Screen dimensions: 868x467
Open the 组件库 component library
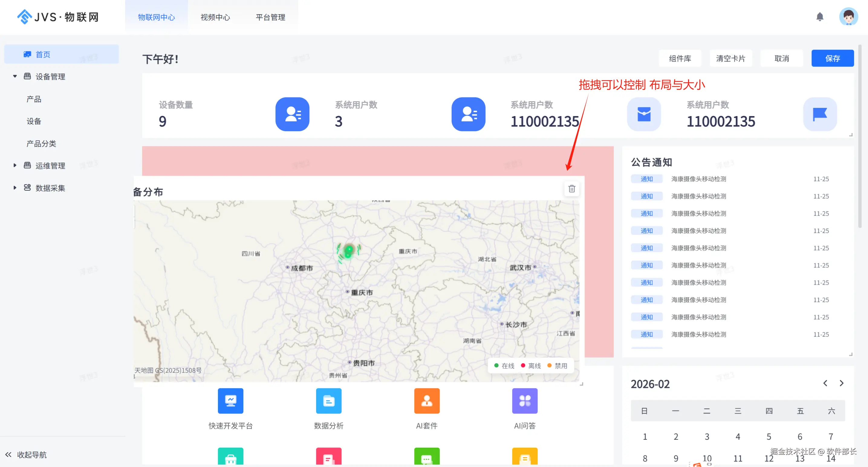pos(680,58)
